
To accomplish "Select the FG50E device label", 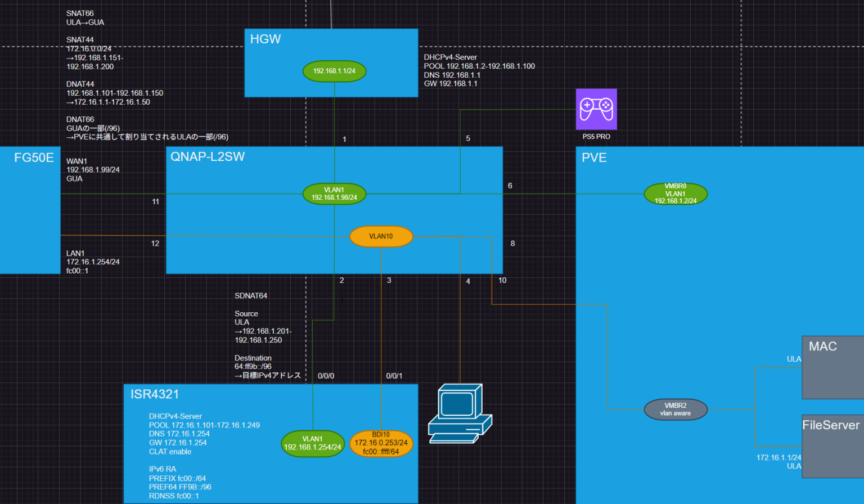I will click(34, 158).
